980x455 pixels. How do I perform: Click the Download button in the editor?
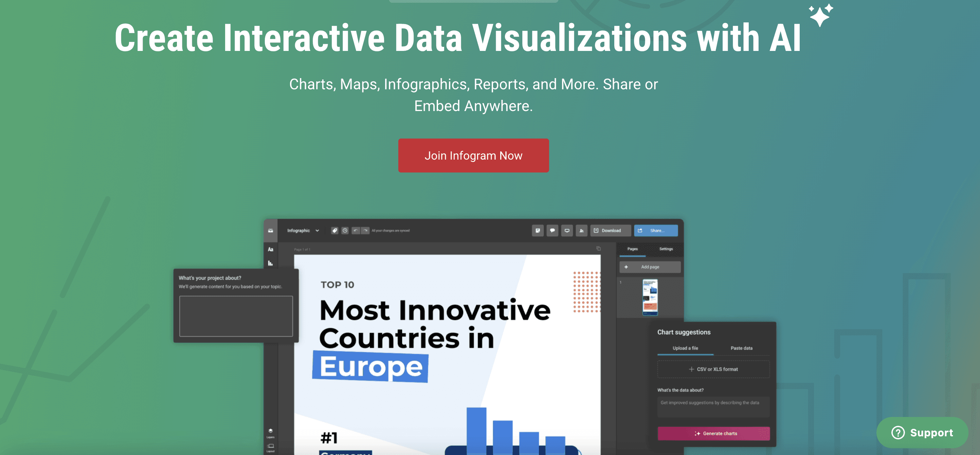point(610,231)
